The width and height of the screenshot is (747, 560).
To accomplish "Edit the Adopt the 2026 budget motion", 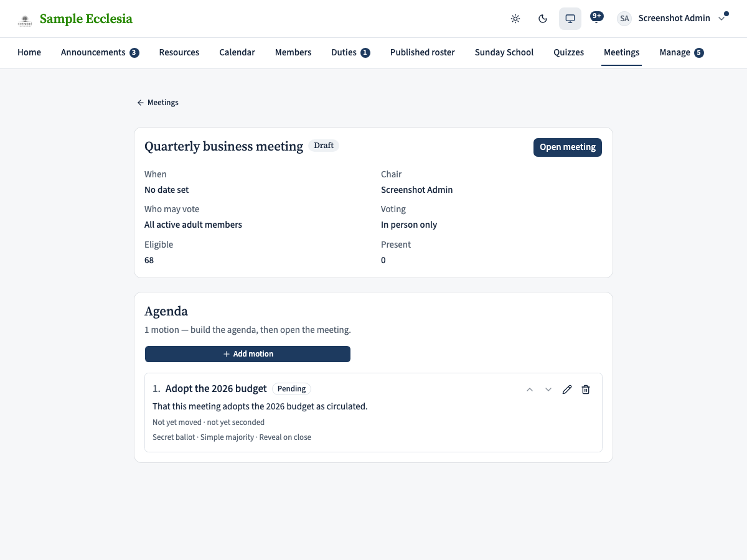I will (567, 390).
